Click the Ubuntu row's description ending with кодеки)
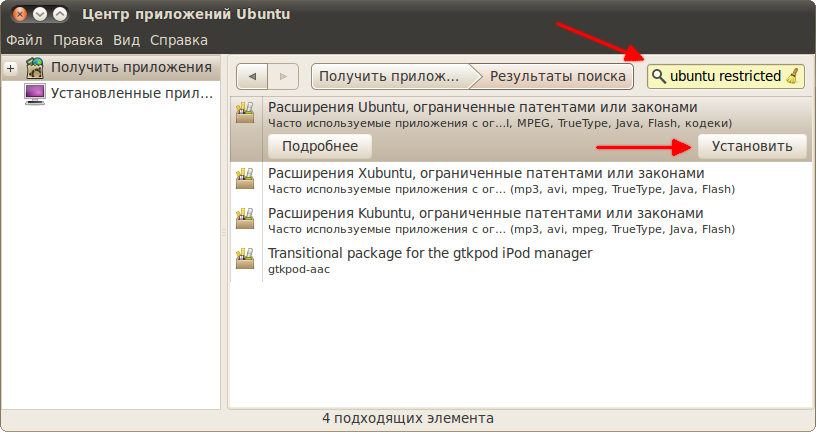 point(500,123)
